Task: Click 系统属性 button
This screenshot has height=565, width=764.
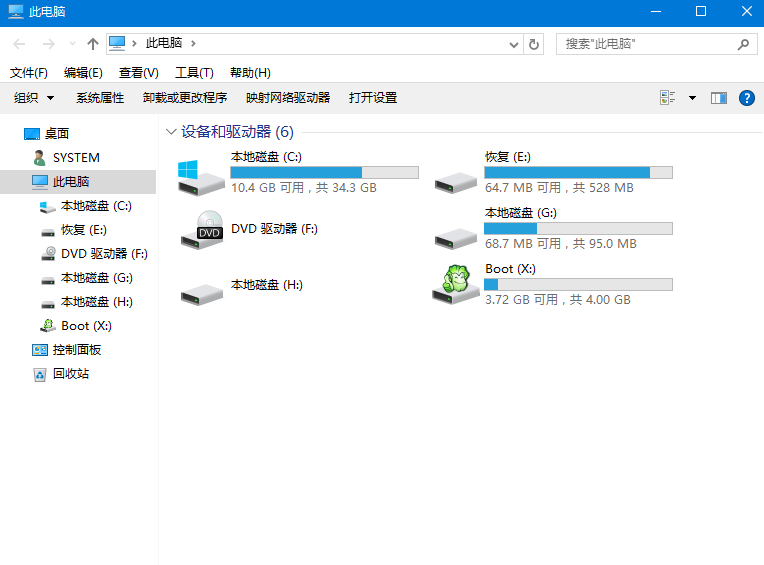Action: [x=100, y=98]
